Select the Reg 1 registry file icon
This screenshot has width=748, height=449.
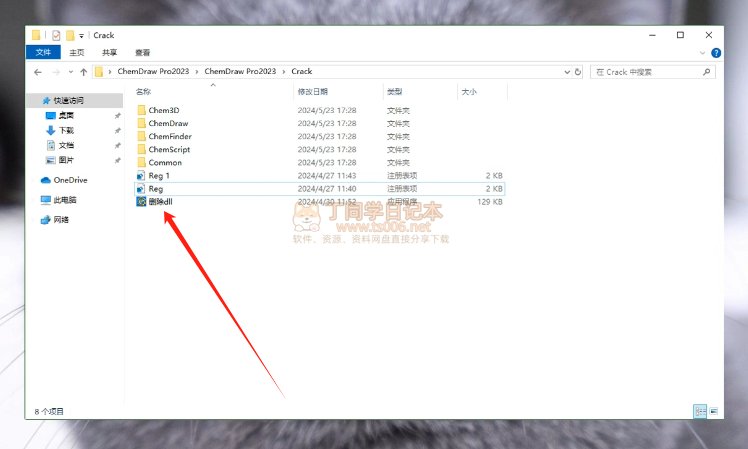click(x=141, y=176)
